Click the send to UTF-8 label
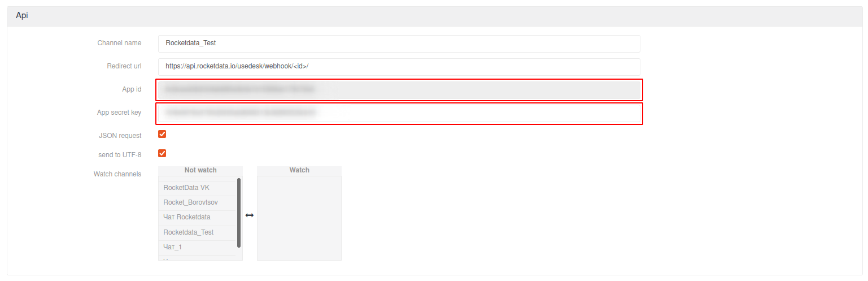868x281 pixels. pos(120,154)
